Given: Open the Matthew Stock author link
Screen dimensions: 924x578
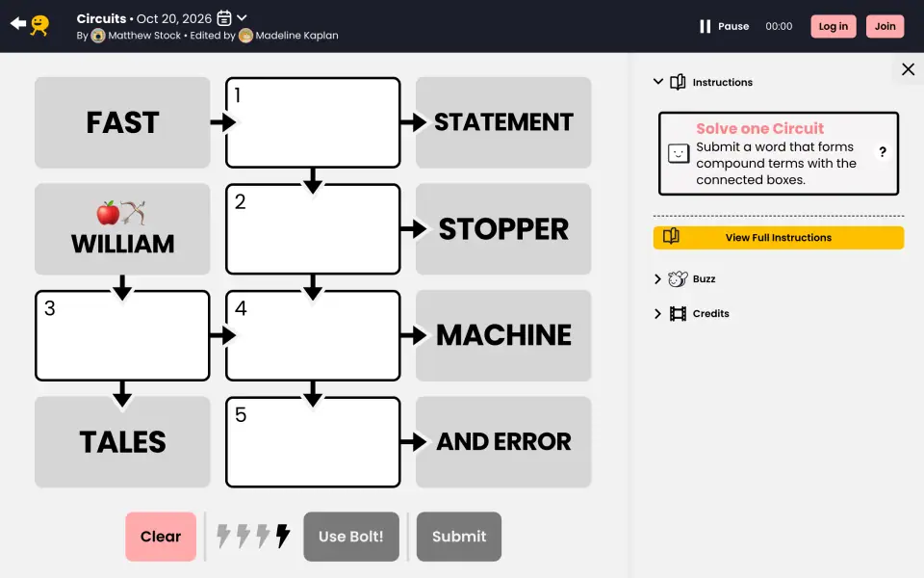Looking at the screenshot, I should 144,36.
